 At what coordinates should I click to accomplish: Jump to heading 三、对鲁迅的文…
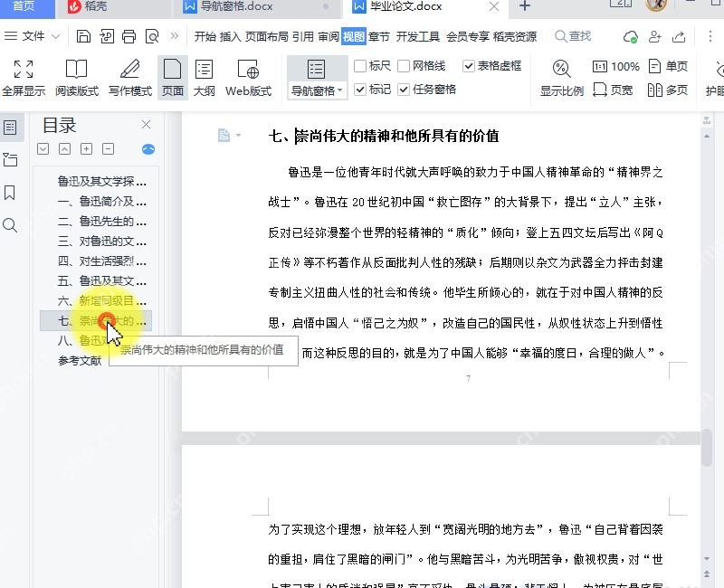click(101, 241)
